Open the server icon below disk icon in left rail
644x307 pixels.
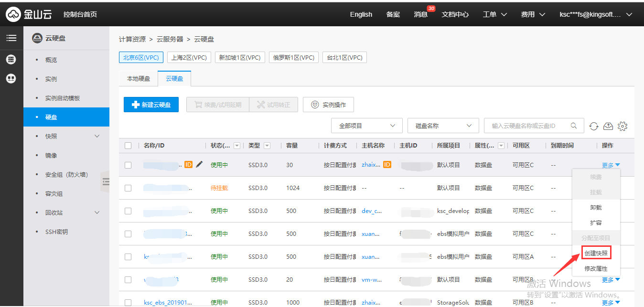[x=11, y=79]
